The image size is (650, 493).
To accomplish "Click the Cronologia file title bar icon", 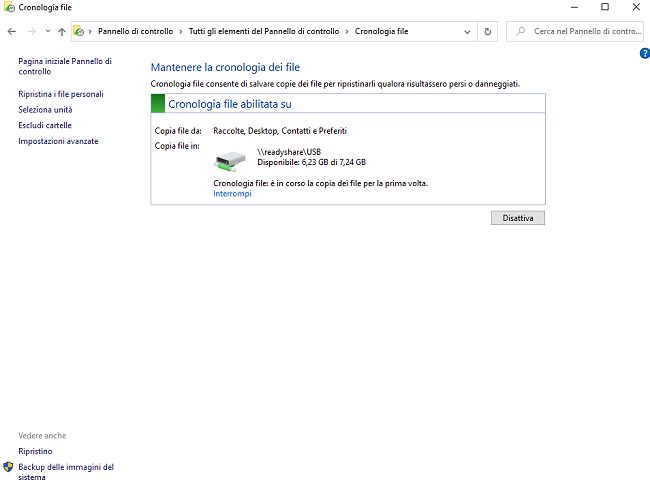I will [9, 7].
